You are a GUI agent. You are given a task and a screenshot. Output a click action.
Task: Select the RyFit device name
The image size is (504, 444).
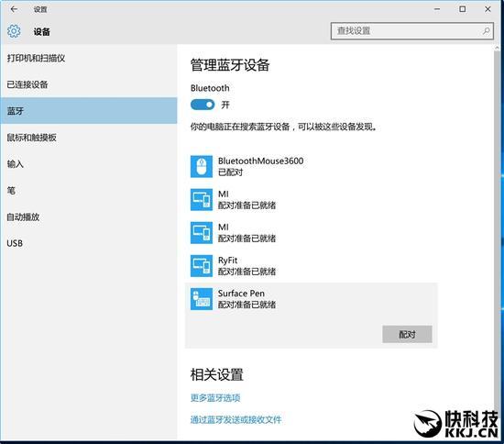pyautogui.click(x=227, y=260)
